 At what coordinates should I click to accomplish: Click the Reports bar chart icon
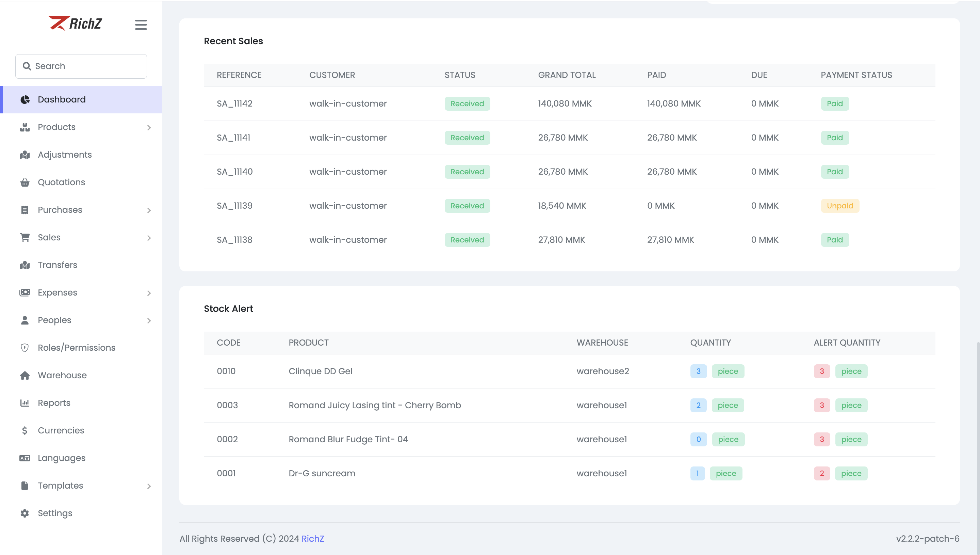pyautogui.click(x=25, y=403)
